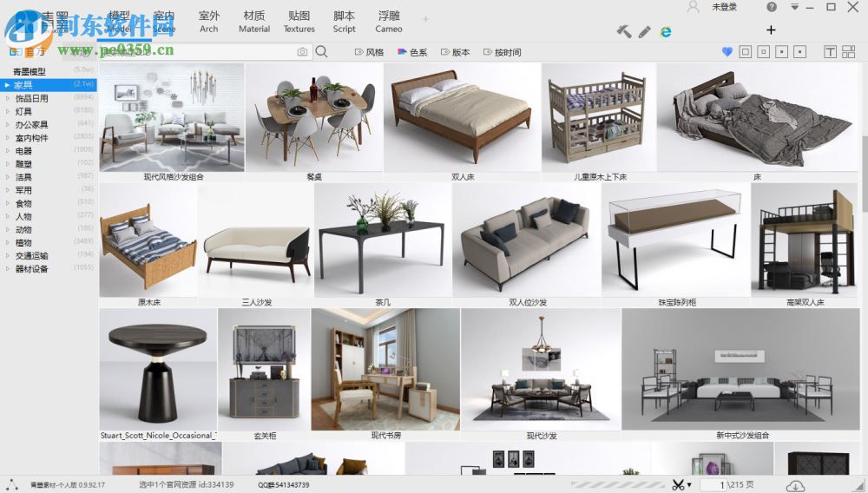Open the 按时间 sort by time filter
This screenshot has height=493, width=868.
pyautogui.click(x=503, y=52)
